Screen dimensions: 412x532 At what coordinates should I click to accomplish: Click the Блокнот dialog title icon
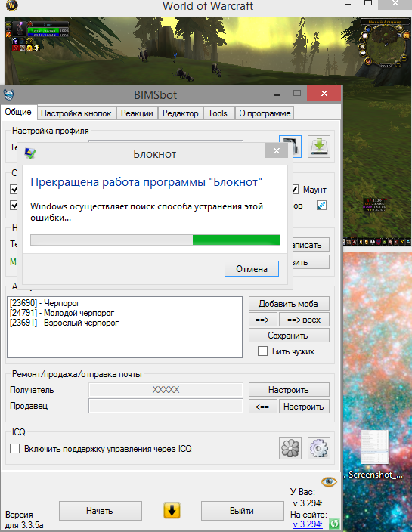(x=30, y=153)
